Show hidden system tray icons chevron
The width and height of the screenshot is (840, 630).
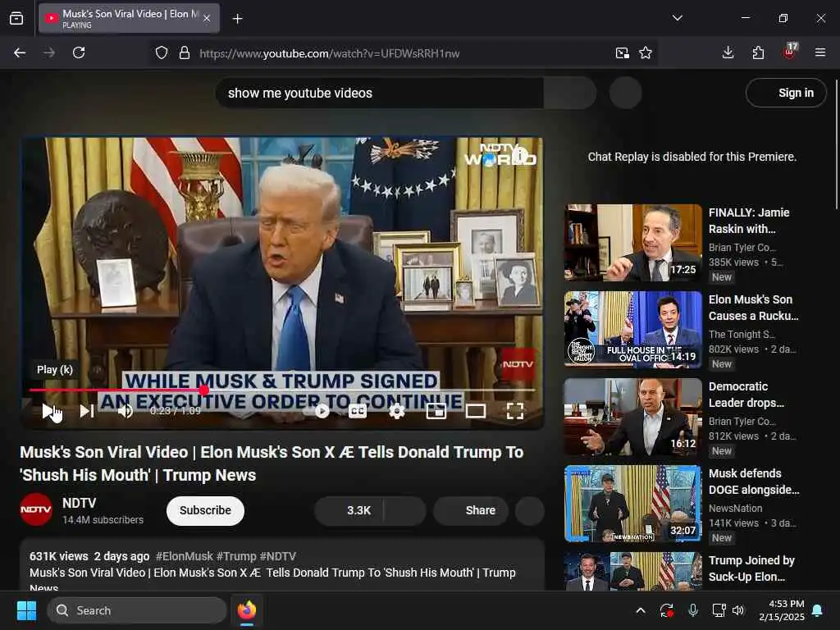(641, 610)
